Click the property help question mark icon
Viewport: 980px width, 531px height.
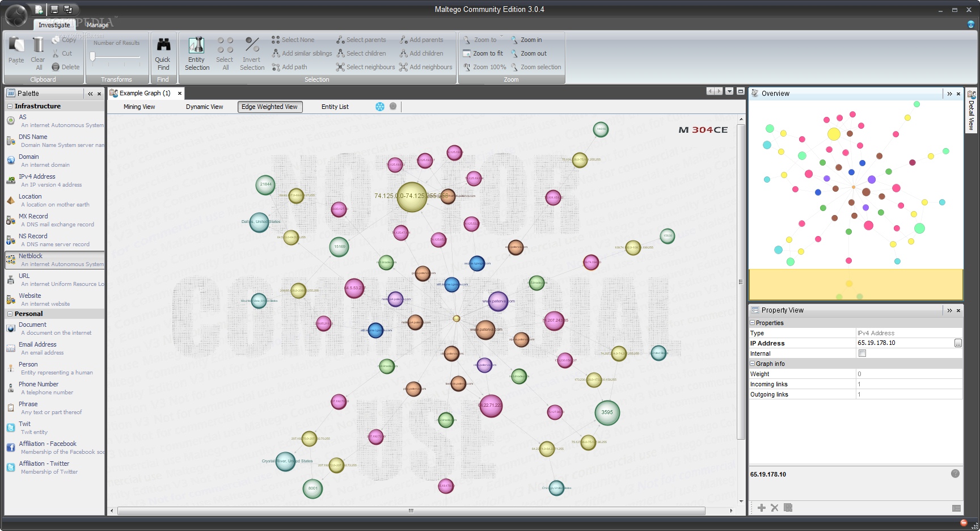[x=955, y=473]
